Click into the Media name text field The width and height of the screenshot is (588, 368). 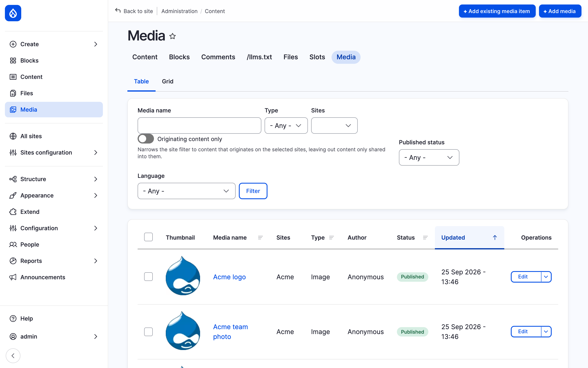[x=199, y=126]
